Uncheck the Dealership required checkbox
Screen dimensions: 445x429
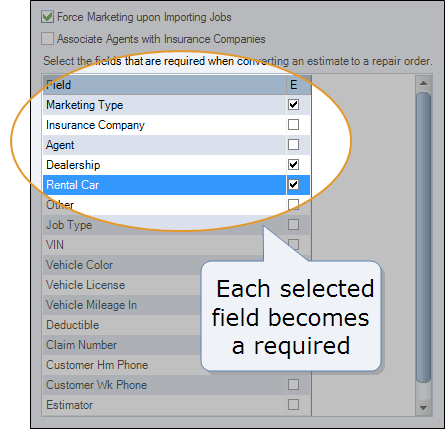pyautogui.click(x=293, y=165)
